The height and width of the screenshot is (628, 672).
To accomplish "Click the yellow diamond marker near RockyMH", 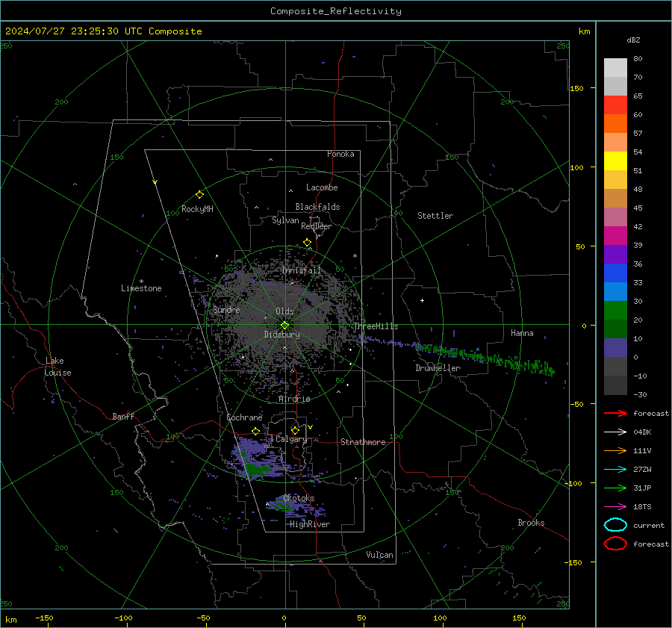I will pyautogui.click(x=199, y=195).
